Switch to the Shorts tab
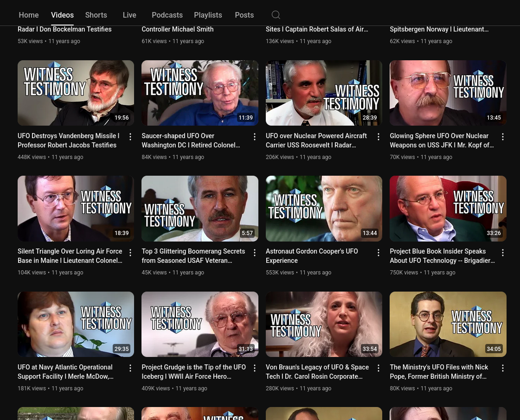This screenshot has height=420, width=520. click(96, 15)
